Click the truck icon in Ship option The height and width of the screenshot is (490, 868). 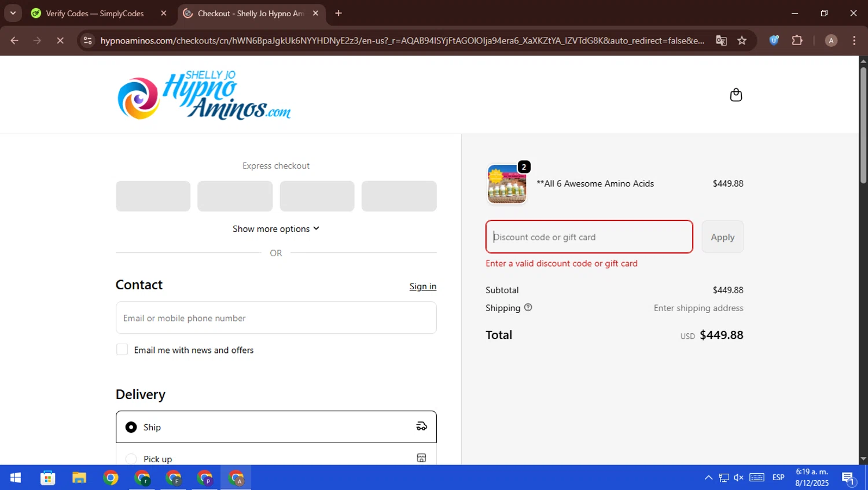421,426
